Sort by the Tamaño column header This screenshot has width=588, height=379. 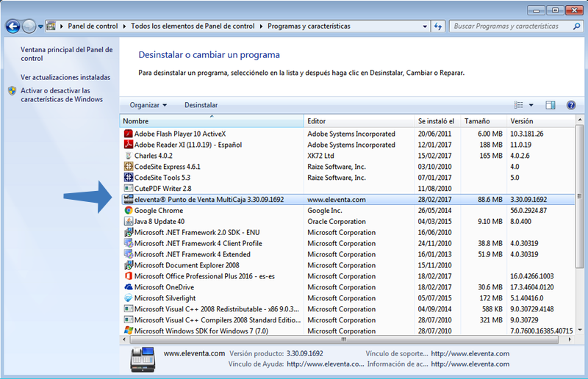(483, 121)
